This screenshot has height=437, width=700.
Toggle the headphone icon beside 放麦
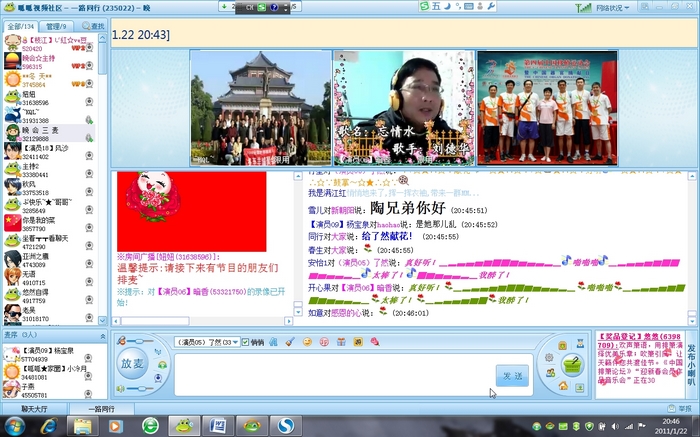162,365
